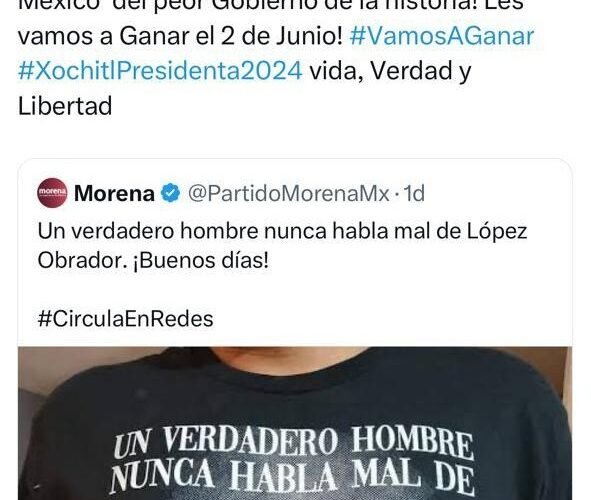Visit the @PartidoMorenaMx handle
The image size is (591, 500).
point(289,193)
